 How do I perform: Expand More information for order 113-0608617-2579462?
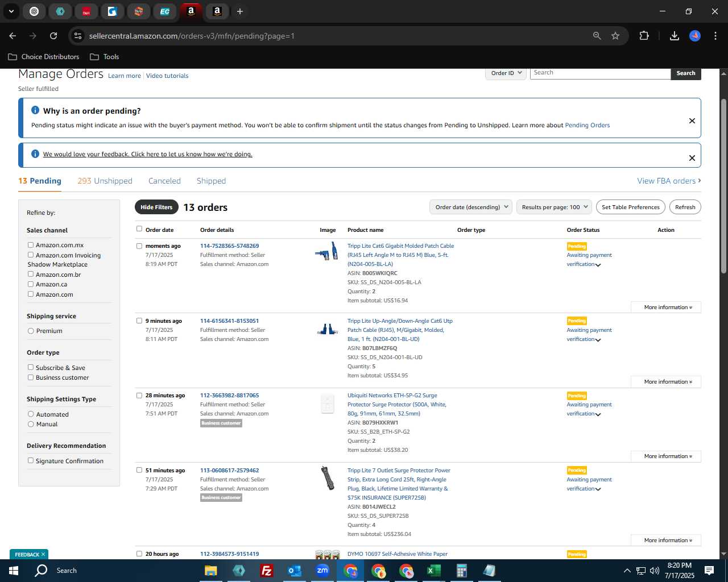pos(666,541)
